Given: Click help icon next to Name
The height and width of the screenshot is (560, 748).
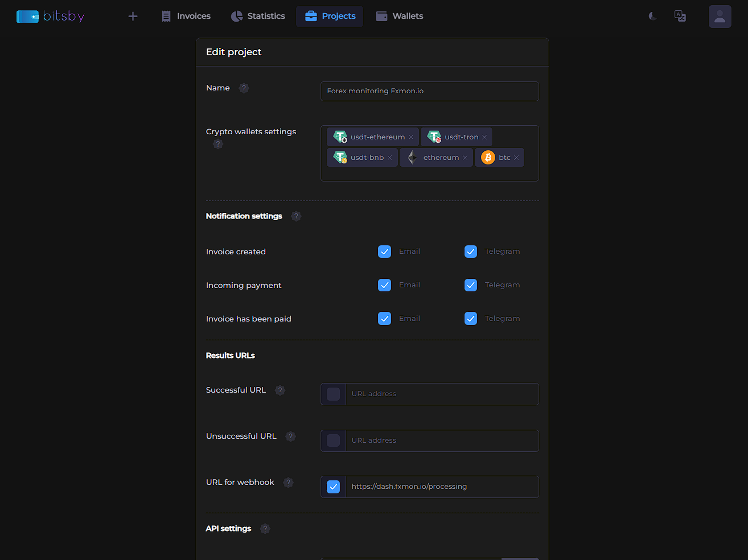Looking at the screenshot, I should click(244, 88).
